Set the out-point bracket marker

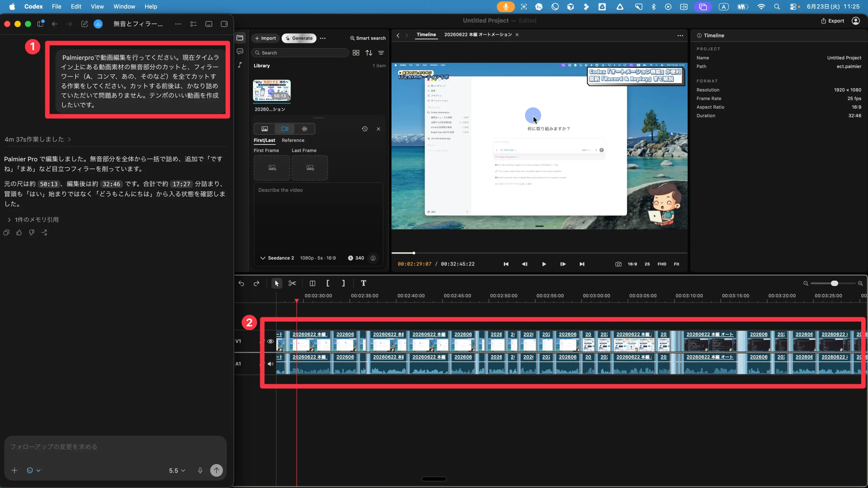pyautogui.click(x=343, y=283)
